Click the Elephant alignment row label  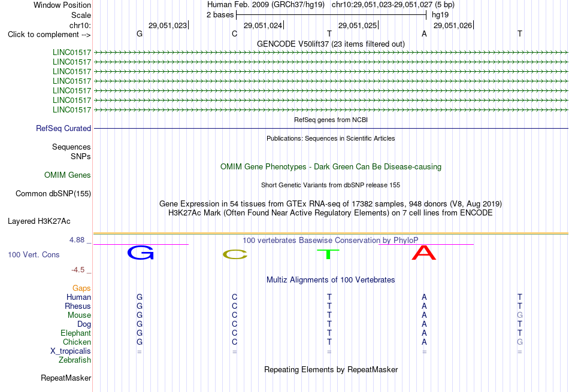coord(75,333)
